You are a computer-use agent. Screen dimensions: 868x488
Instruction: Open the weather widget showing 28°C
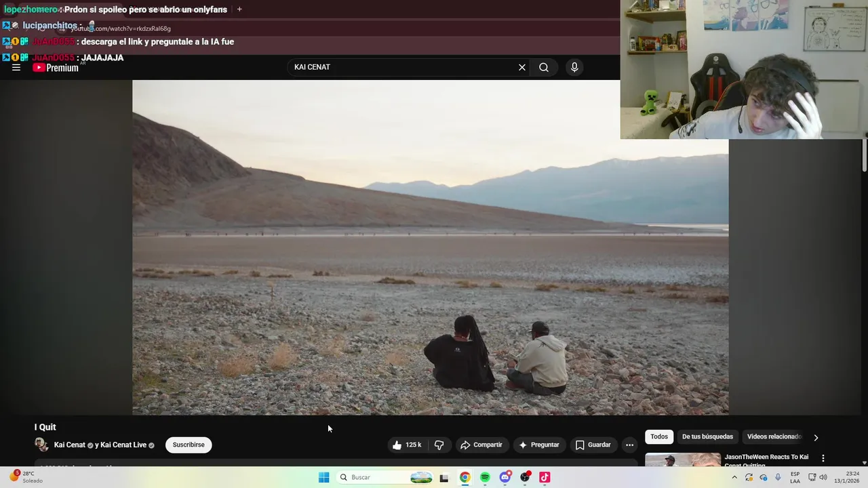point(26,477)
